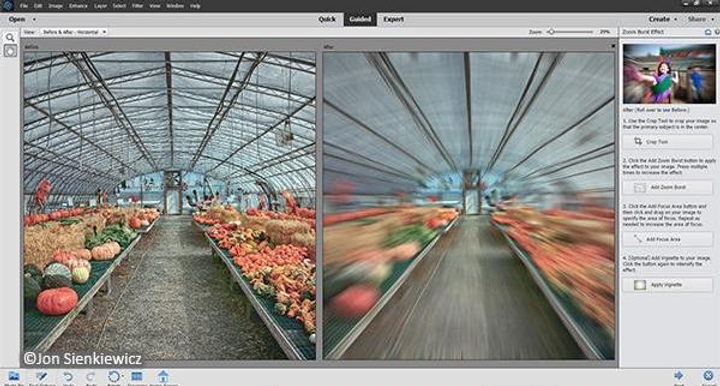Open the Before & After view dropdown
Viewport: 720px width, 386px height.
[74, 32]
